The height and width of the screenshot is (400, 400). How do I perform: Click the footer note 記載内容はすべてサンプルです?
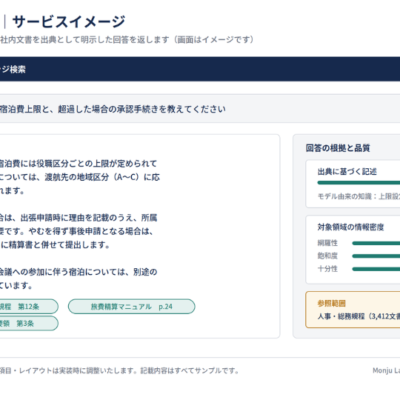click(189, 371)
